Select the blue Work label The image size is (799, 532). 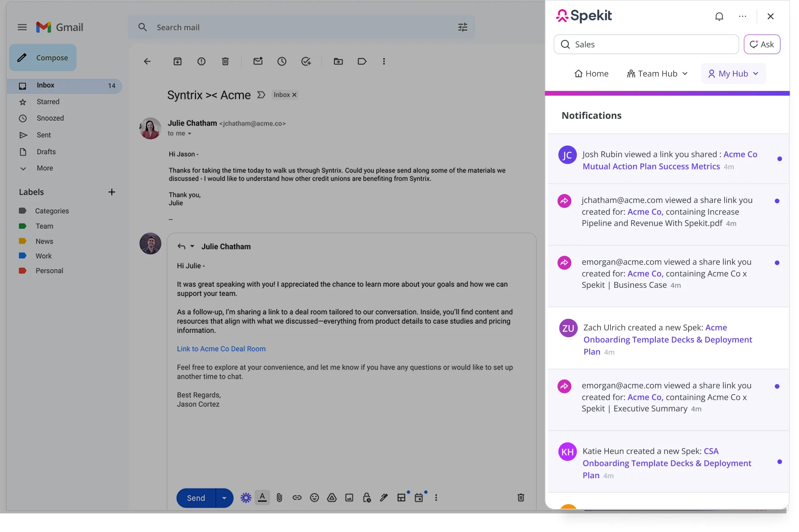tap(43, 256)
